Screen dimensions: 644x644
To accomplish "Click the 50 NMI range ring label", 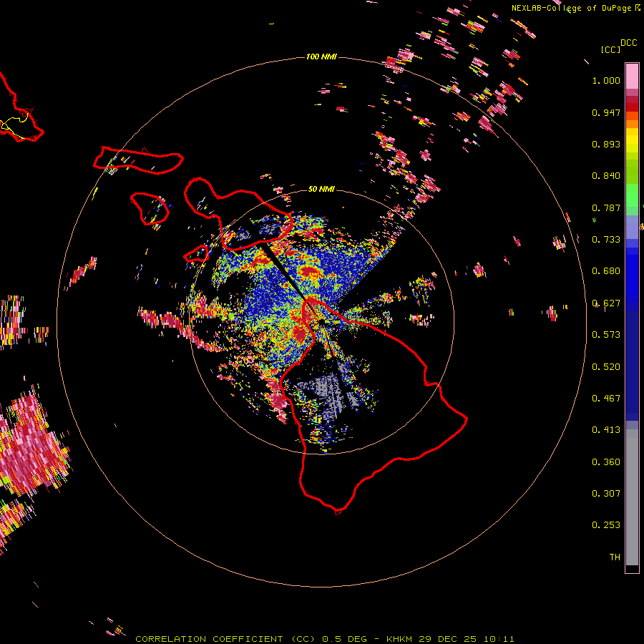I will click(x=321, y=189).
